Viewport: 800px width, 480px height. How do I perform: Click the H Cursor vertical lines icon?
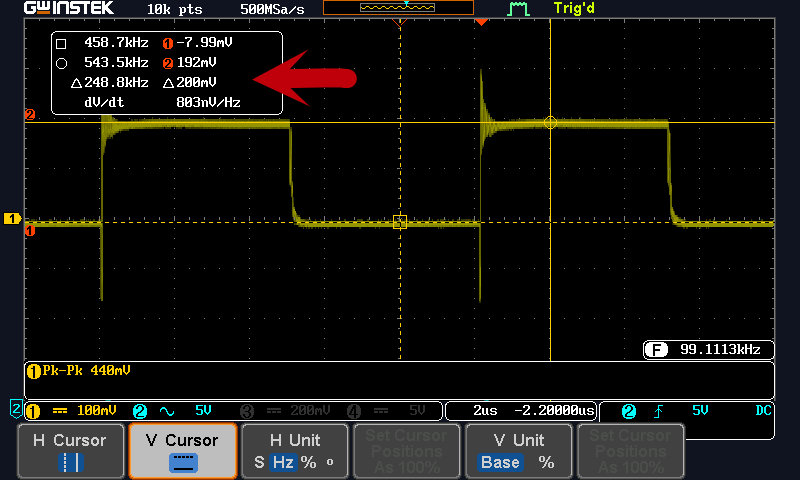tap(71, 463)
